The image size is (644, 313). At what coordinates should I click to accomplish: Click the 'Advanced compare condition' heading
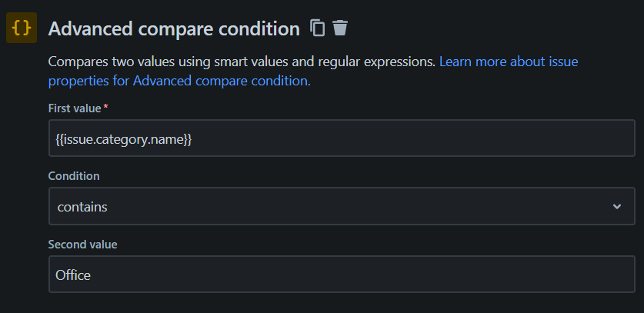coord(174,29)
